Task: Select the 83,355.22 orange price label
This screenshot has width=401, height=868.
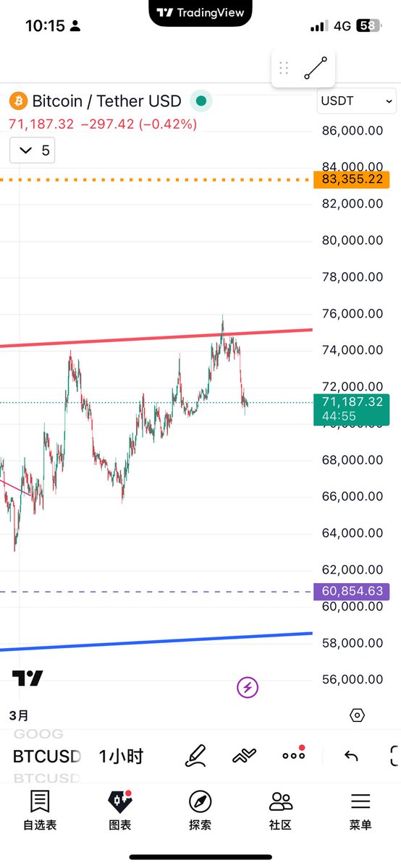Action: click(x=352, y=179)
